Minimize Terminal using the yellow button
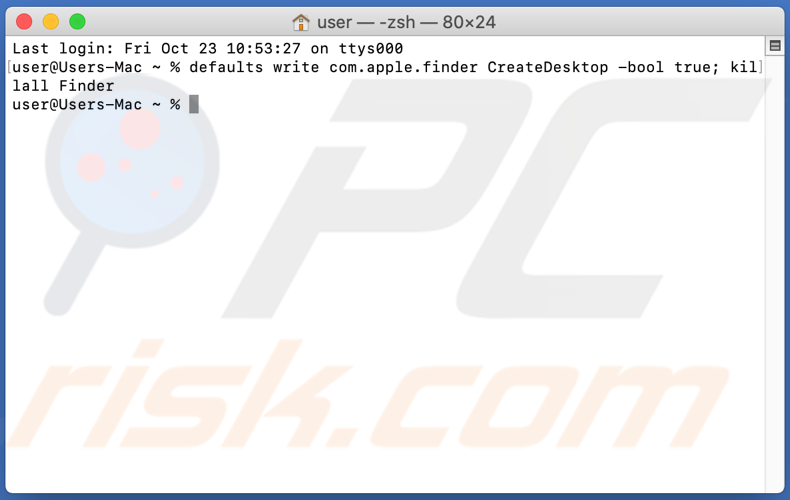 (x=51, y=22)
